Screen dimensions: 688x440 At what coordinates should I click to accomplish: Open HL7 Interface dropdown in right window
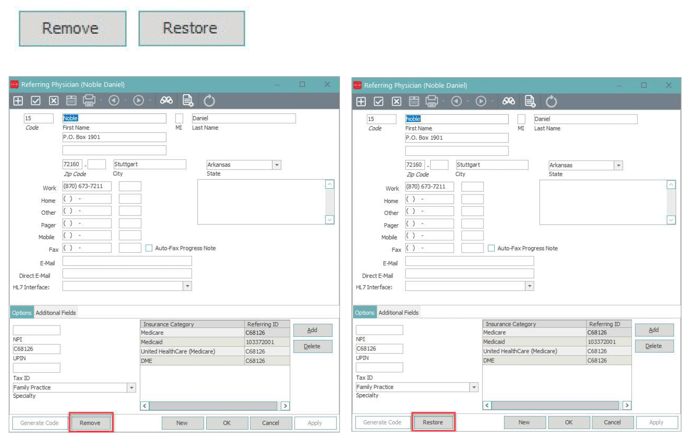[529, 286]
